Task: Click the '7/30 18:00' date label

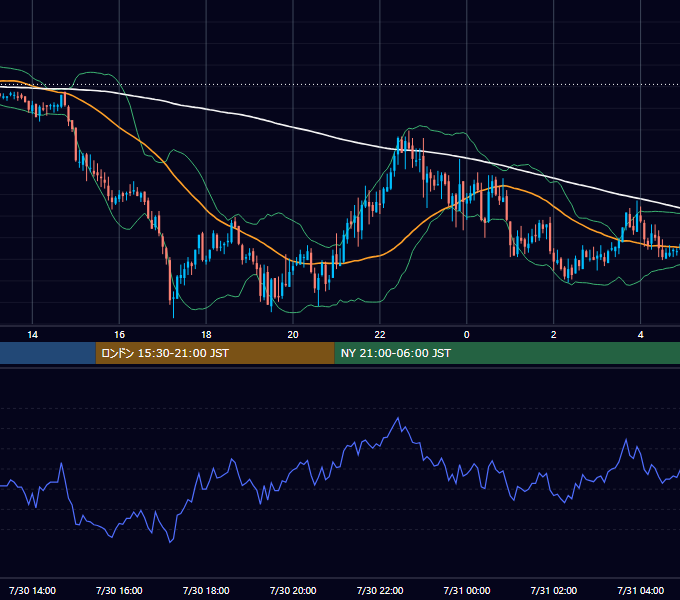Action: click(206, 590)
